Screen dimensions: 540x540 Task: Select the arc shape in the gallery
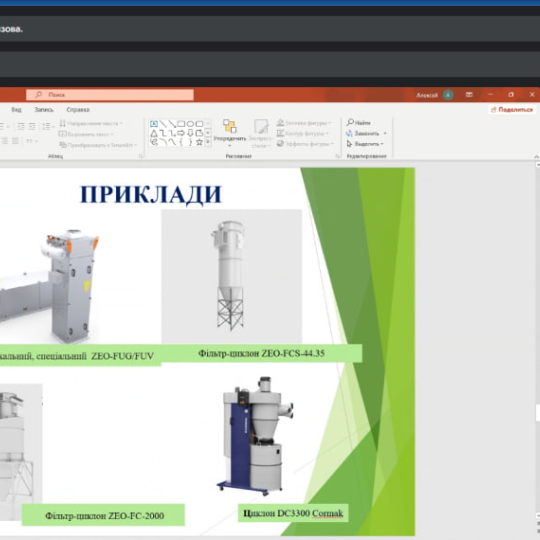pos(163,142)
